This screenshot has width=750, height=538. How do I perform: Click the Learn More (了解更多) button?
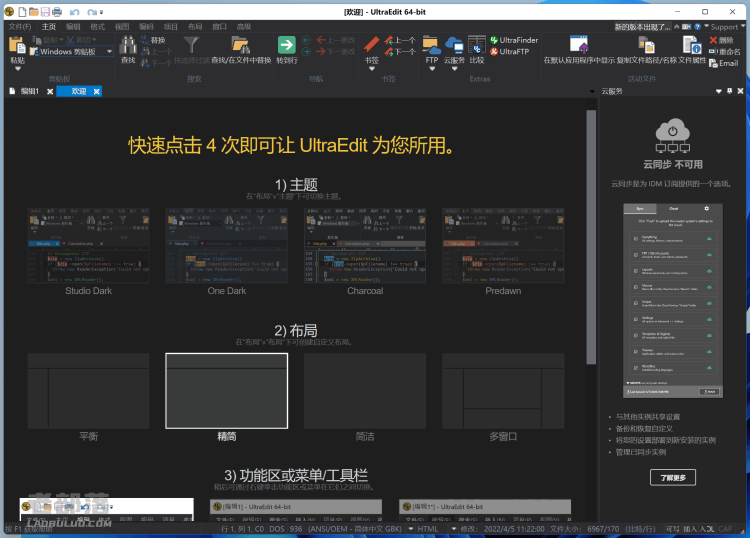pyautogui.click(x=673, y=477)
